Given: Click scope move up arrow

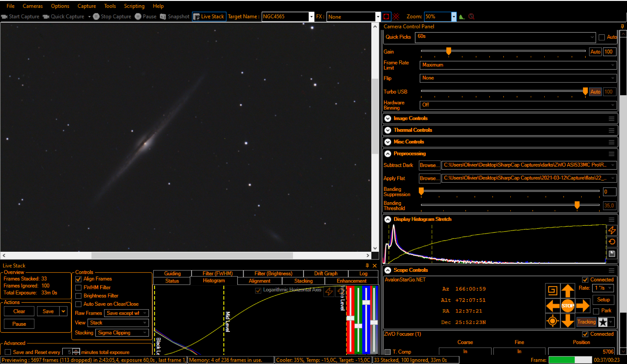Looking at the screenshot, I should point(568,291).
